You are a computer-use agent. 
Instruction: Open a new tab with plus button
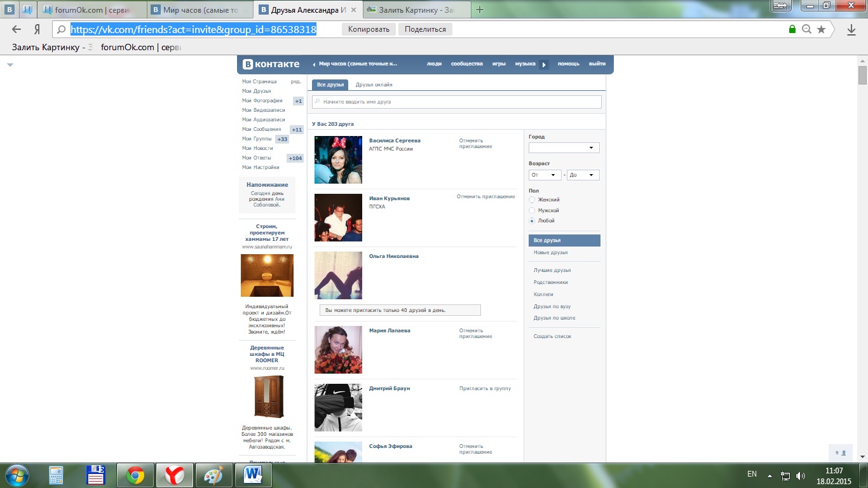pyautogui.click(x=480, y=10)
